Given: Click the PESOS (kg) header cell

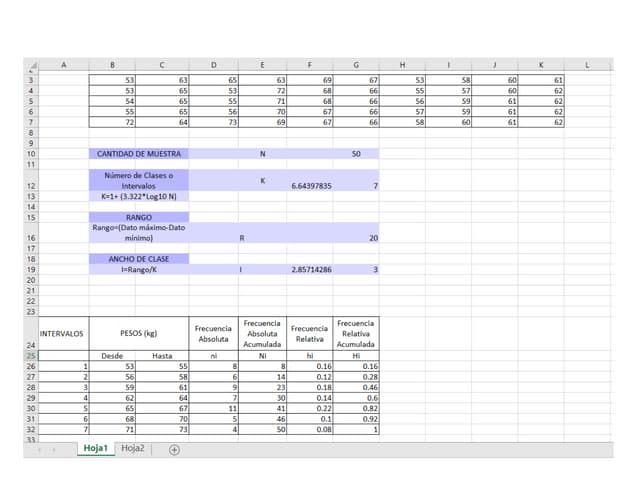Looking at the screenshot, I should coord(138,332).
